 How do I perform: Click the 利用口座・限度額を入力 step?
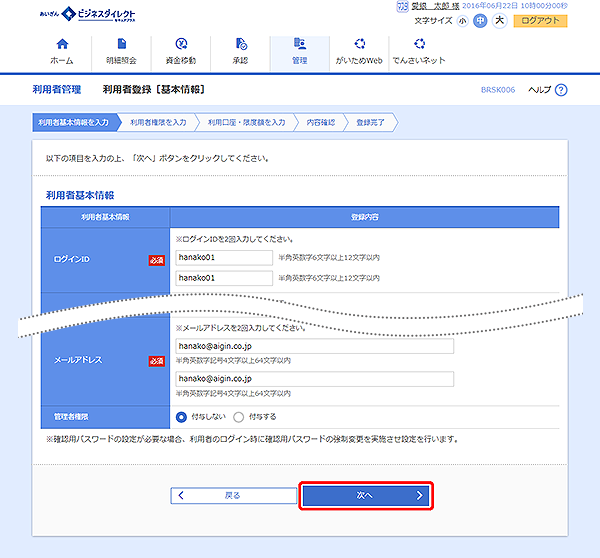point(247,122)
